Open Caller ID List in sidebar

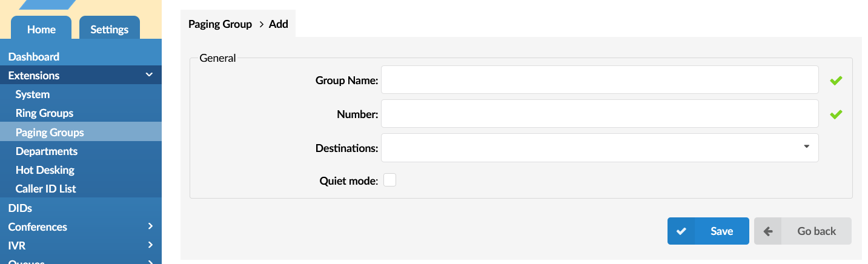click(46, 188)
